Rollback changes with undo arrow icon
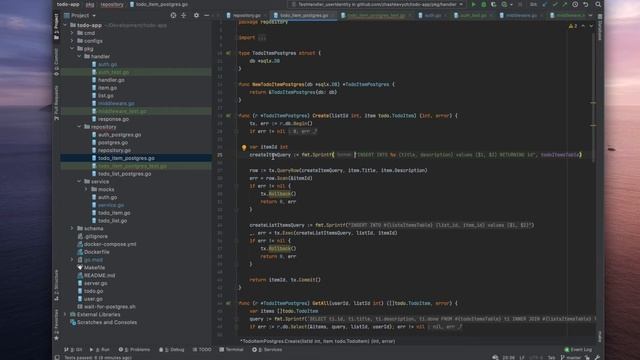 pyautogui.click(x=586, y=4)
